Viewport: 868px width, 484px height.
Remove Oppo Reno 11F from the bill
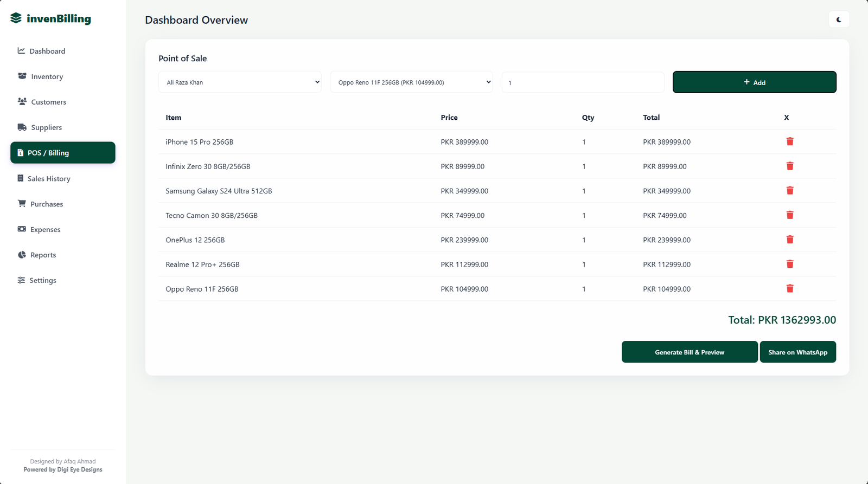point(790,289)
